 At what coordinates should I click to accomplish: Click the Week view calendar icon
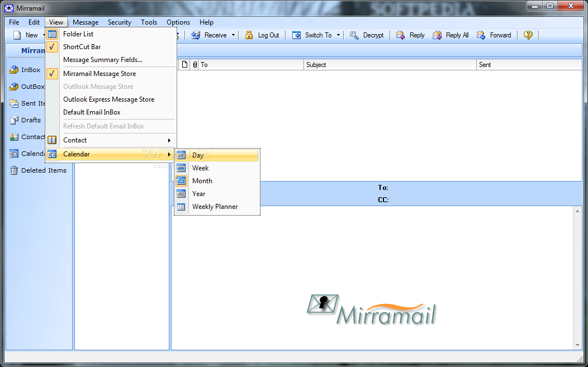[181, 168]
